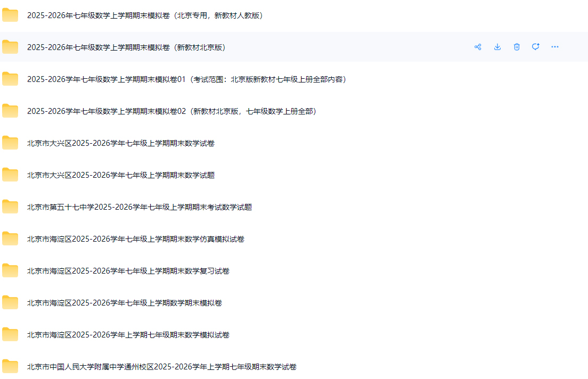Share the hovered 新教材北京版 folder
The height and width of the screenshot is (379, 588).
[478, 47]
